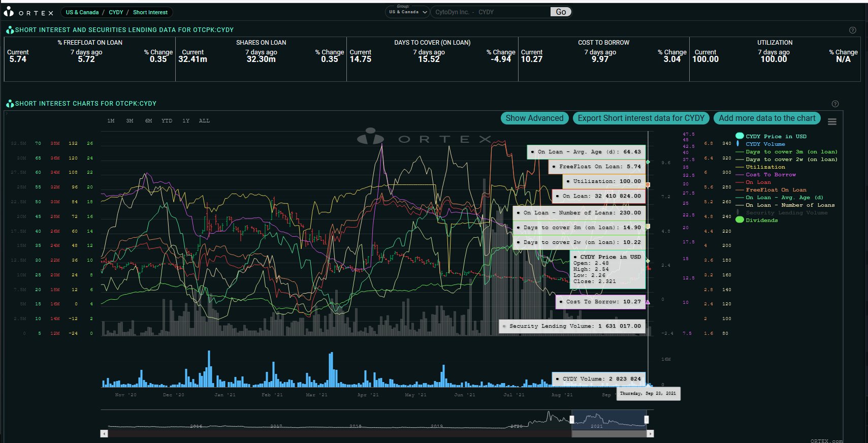Select the 1Y time range

click(x=186, y=121)
